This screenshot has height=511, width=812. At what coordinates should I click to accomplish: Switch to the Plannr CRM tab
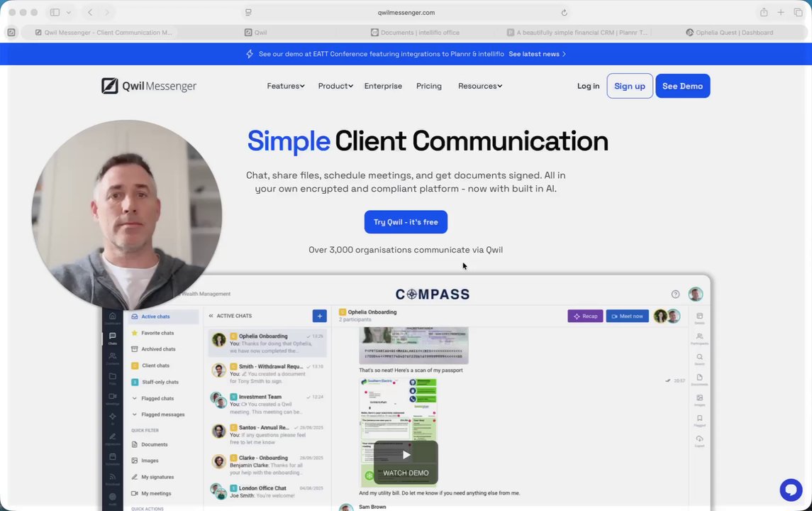point(577,32)
